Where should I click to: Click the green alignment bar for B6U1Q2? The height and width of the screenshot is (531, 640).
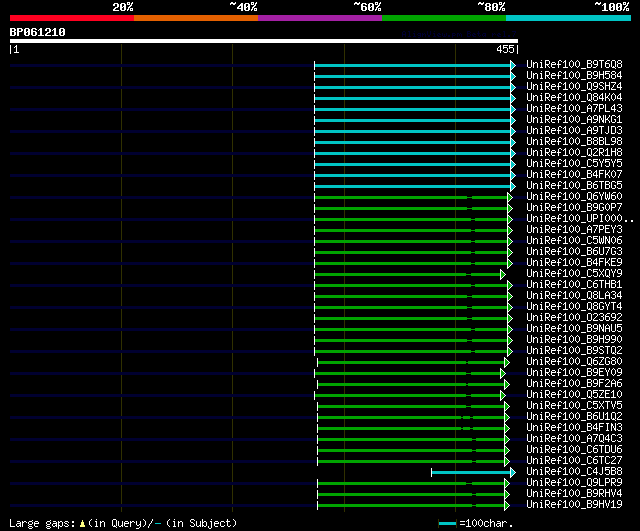(413, 418)
